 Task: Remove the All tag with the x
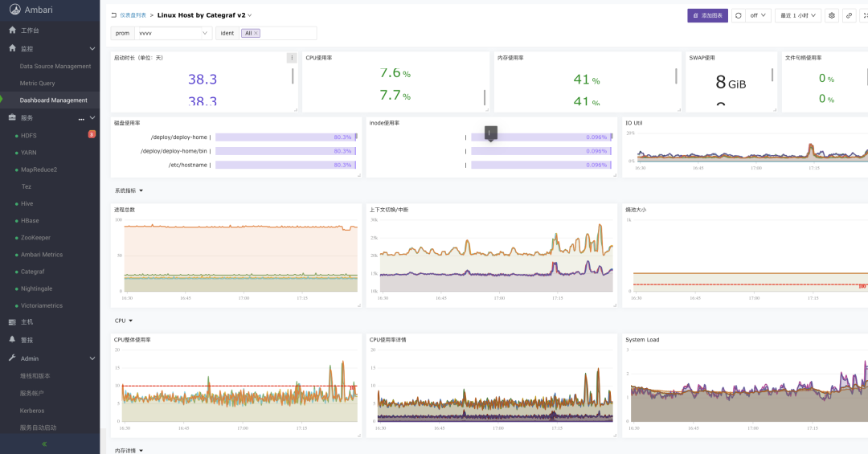(256, 33)
